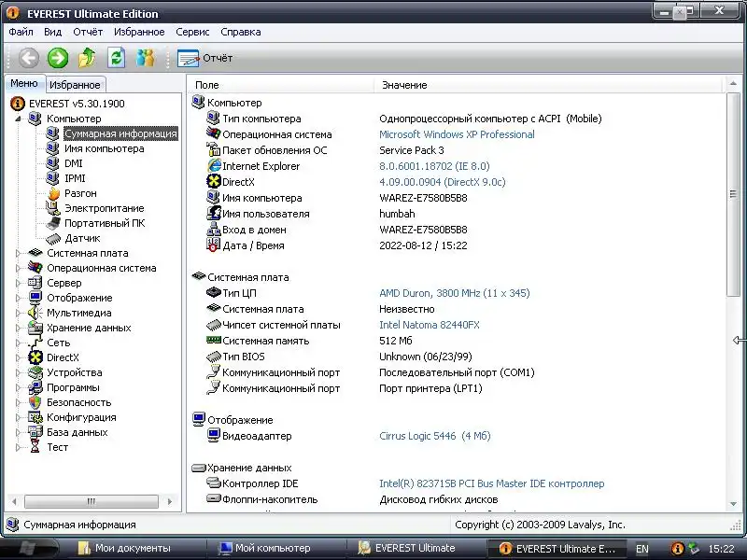Click the Поле column header

click(281, 85)
